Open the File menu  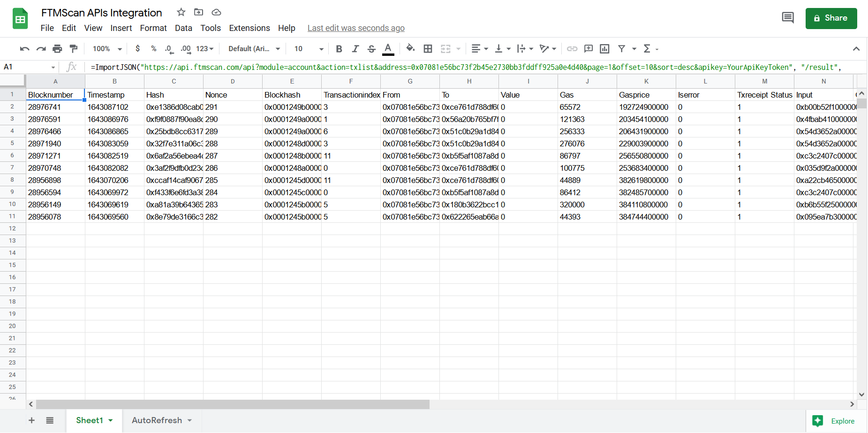tap(47, 28)
